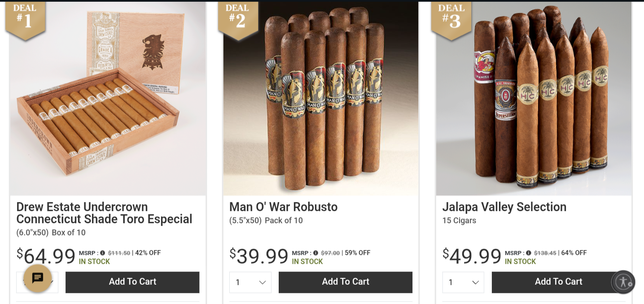Expand quantity dropdown for Man O' War Robusto
The image size is (644, 304).
pyautogui.click(x=250, y=282)
